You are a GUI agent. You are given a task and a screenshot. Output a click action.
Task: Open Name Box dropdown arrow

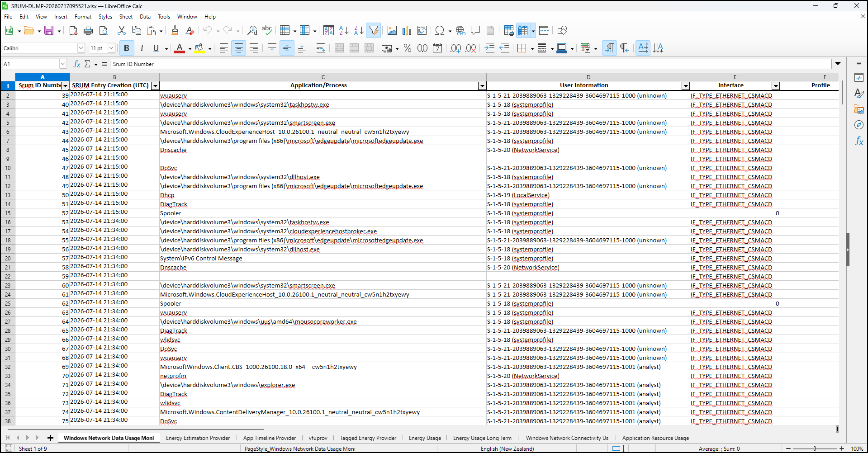63,64
